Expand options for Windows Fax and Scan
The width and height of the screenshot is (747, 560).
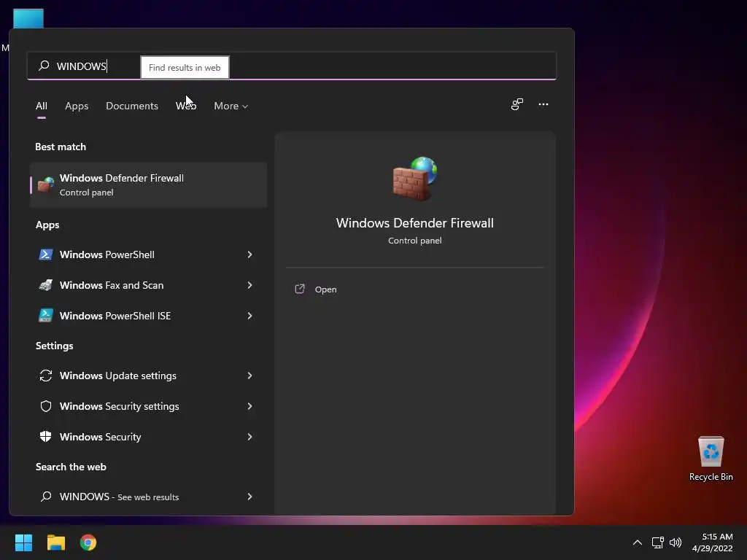coord(249,285)
